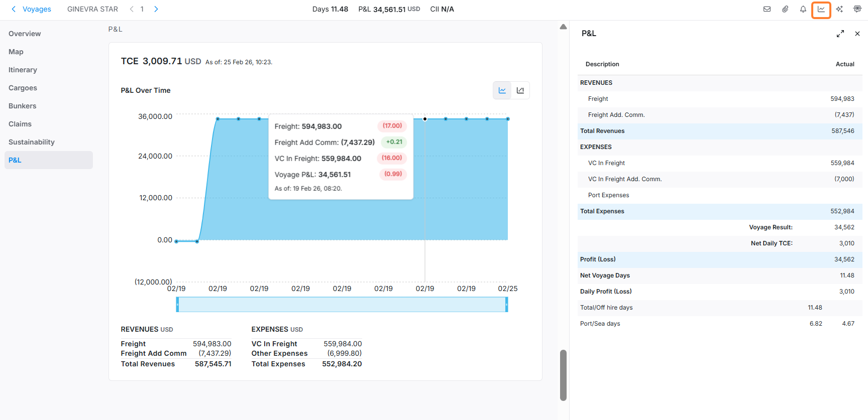Open the chatbot robot icon
The width and height of the screenshot is (868, 420).
pyautogui.click(x=857, y=9)
